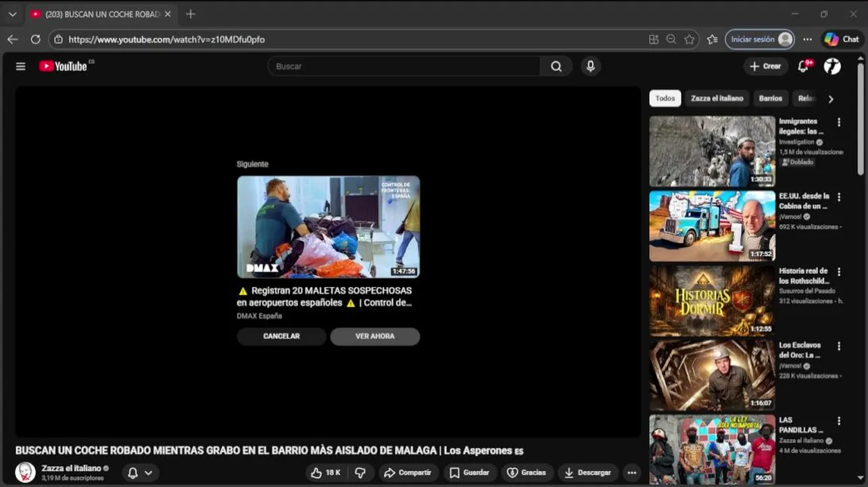The width and height of the screenshot is (868, 487).
Task: Open the Historias para Dormir thumbnail
Action: (713, 301)
